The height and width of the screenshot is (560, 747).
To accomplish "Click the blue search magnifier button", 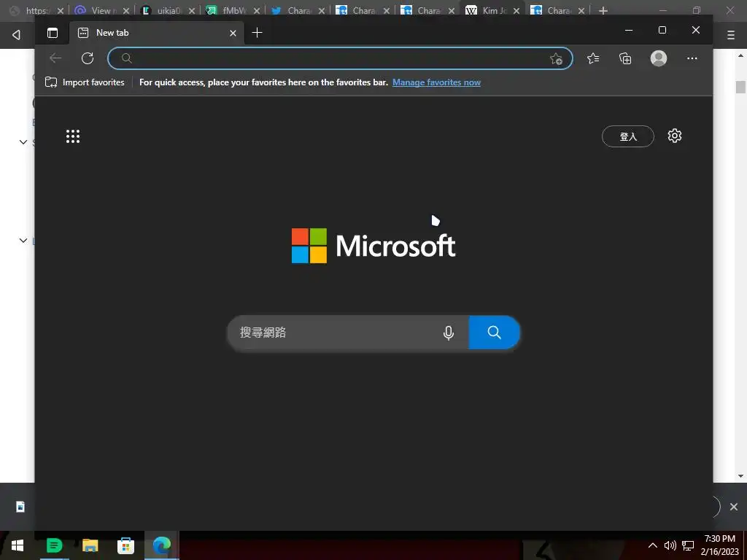I will point(494,332).
